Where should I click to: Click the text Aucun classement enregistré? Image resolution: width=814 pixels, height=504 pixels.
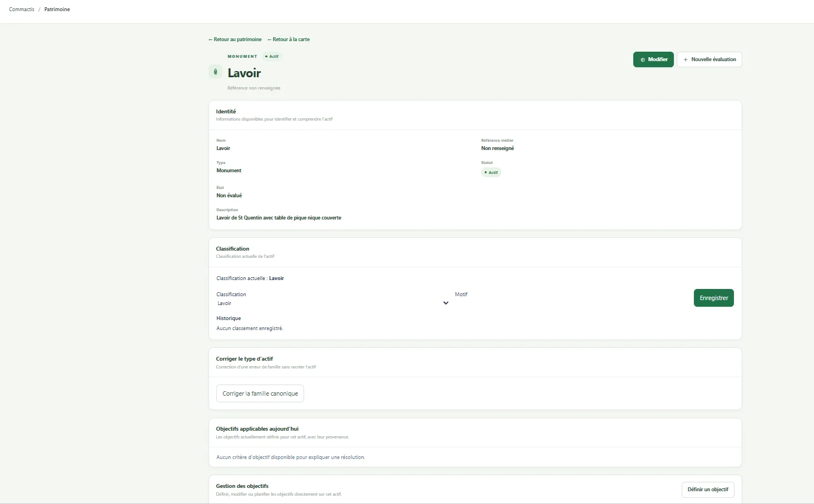point(250,328)
